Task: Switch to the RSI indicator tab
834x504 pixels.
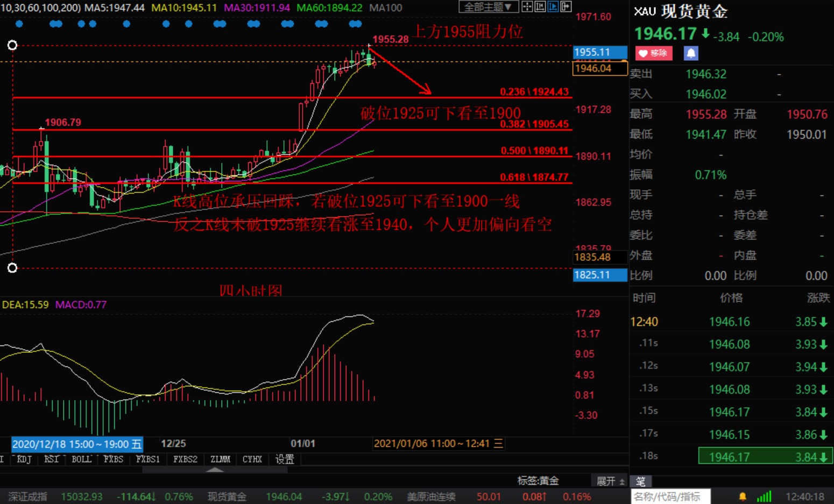Action: (x=52, y=459)
